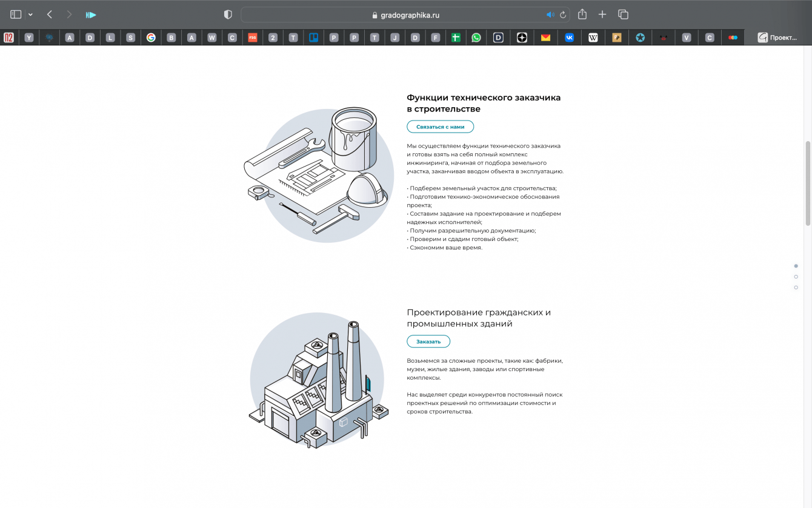The image size is (812, 508).
Task: Open the teal star pinned tab
Action: (641, 38)
